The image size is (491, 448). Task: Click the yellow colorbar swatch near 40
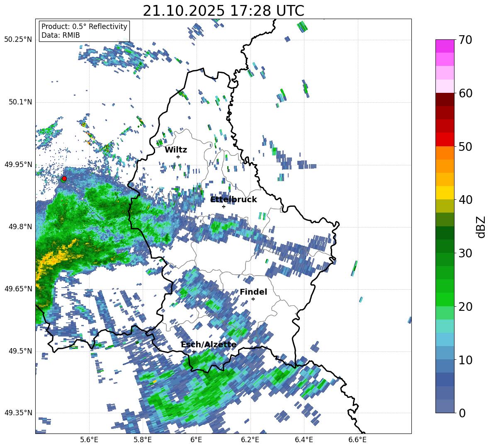point(445,193)
